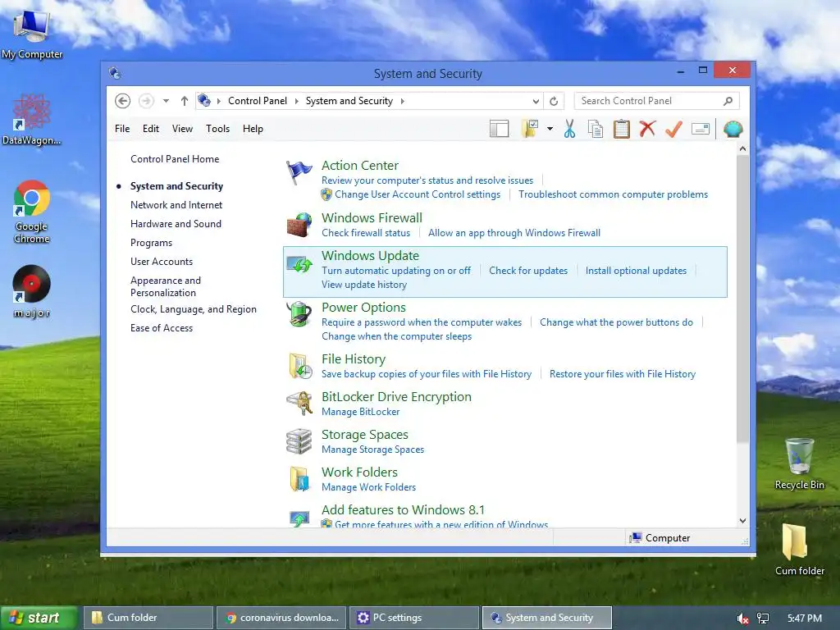Open View update history
The width and height of the screenshot is (840, 630).
364,285
